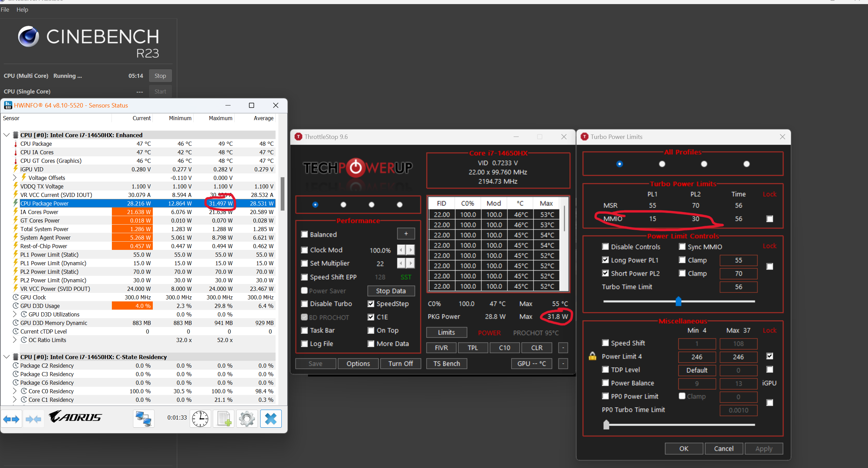The image size is (868, 468).
Task: Open FIVR window
Action: [x=441, y=348]
